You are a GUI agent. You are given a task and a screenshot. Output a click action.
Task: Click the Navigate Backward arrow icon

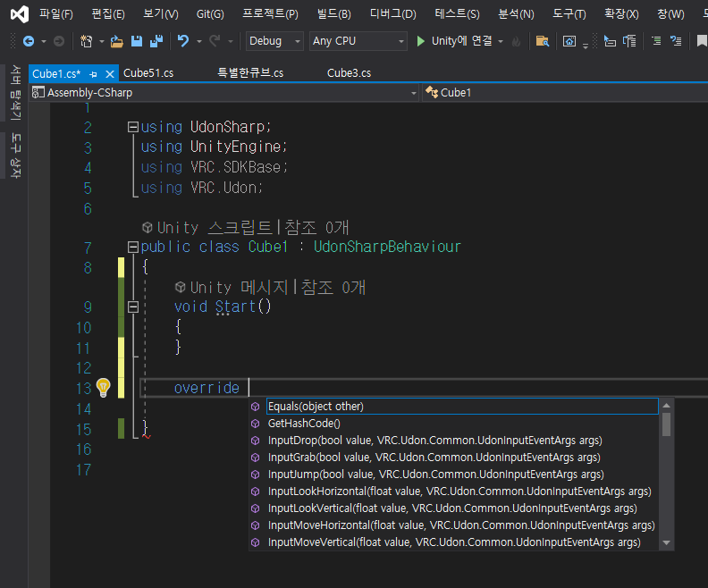click(29, 41)
